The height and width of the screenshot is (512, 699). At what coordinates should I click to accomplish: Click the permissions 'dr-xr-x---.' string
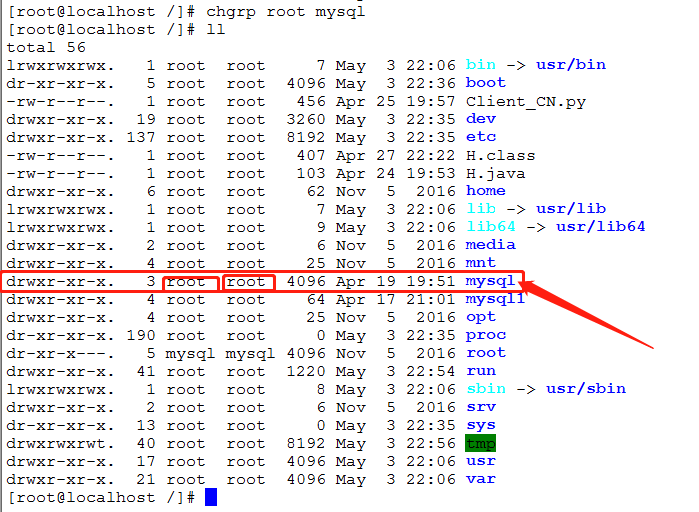61,353
